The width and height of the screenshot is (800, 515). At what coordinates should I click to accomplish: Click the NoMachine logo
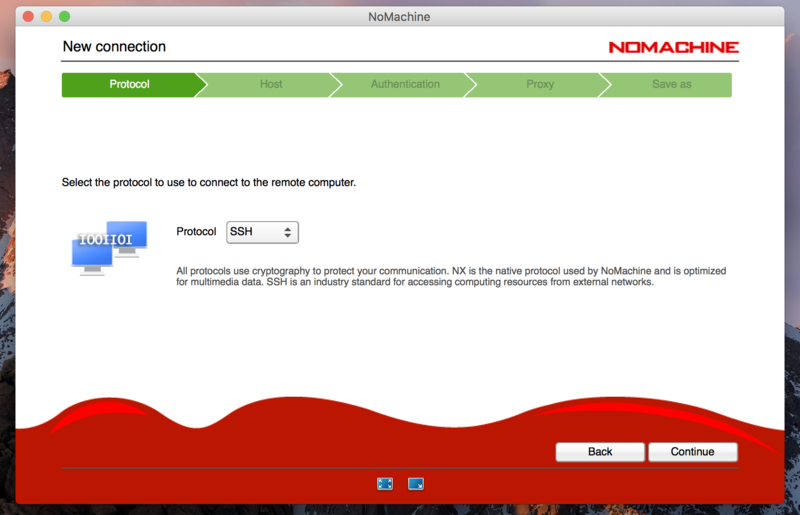pos(673,47)
